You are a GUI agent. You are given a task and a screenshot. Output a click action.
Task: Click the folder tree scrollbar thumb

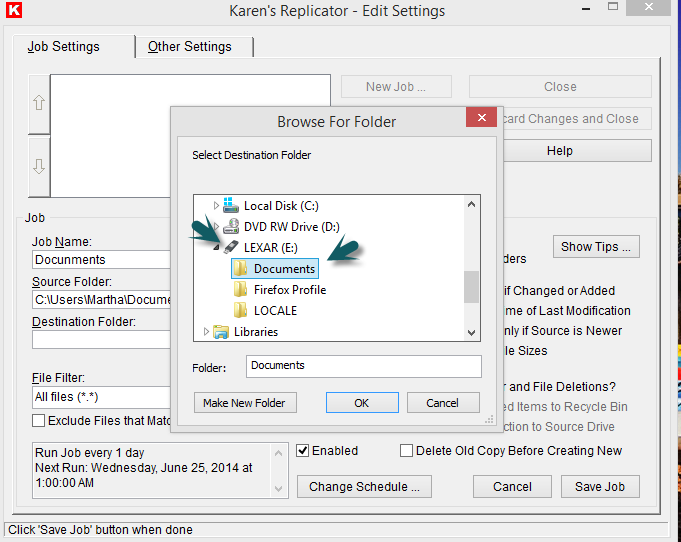click(471, 287)
